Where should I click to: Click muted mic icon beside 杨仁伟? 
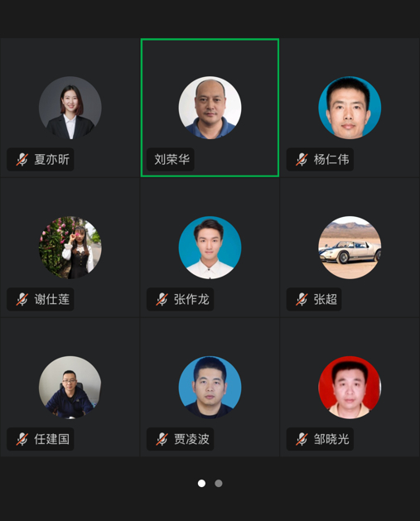302,160
